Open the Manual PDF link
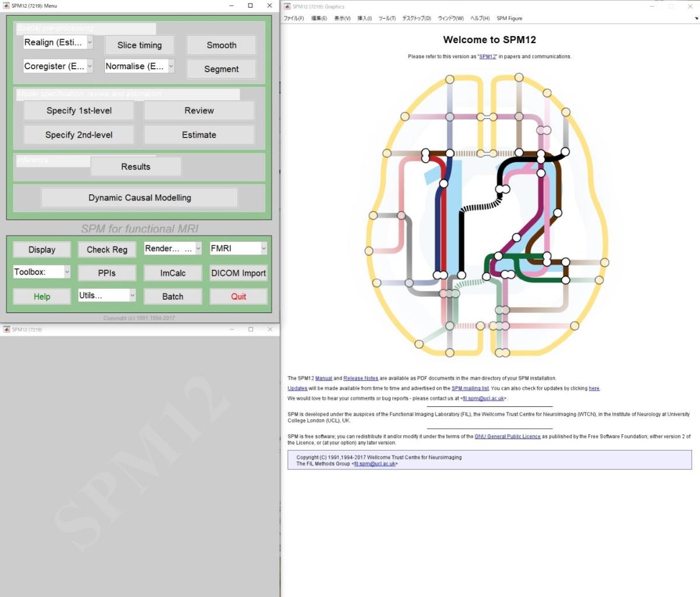Screen dimensions: 700x597 point(323,378)
